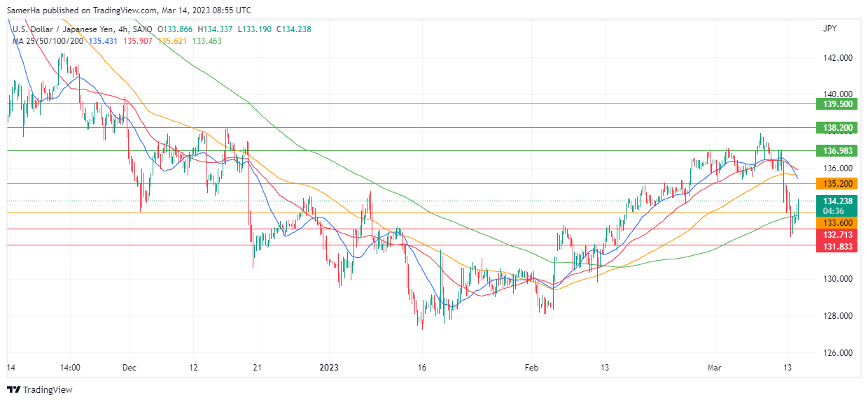
Task: Select the orange 133.600 price tag
Action: [836, 222]
